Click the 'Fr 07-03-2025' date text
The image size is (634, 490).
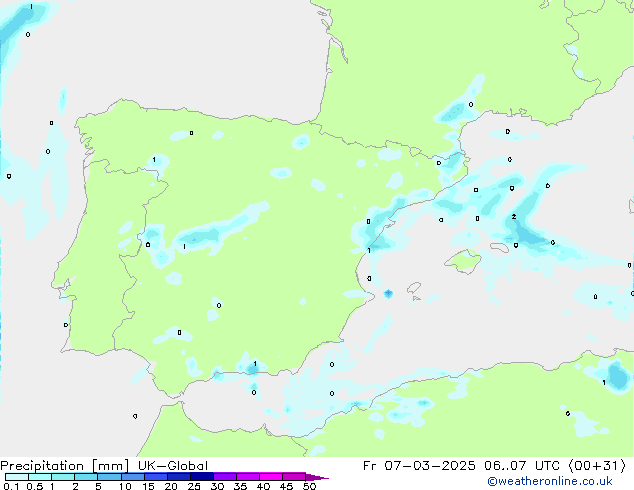(419, 466)
